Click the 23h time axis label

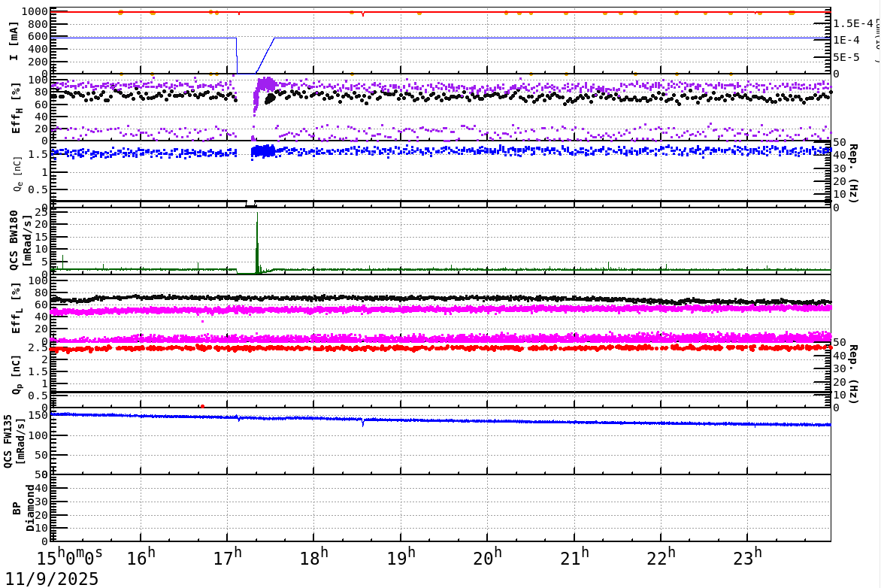(x=748, y=558)
